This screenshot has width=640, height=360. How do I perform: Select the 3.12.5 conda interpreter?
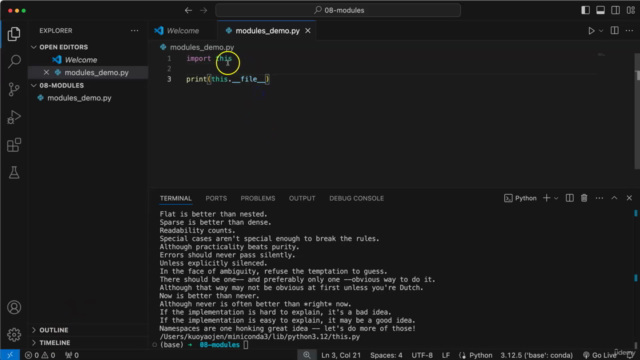coord(536,355)
